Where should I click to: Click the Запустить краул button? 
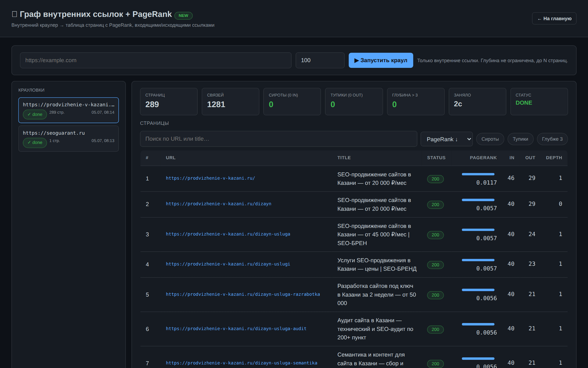(381, 60)
